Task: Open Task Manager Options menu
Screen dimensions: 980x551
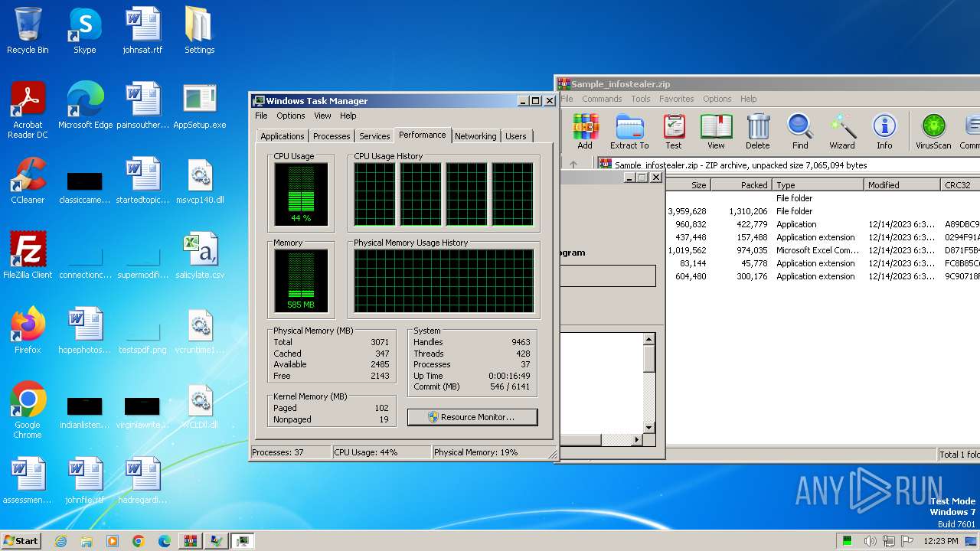Action: point(291,116)
